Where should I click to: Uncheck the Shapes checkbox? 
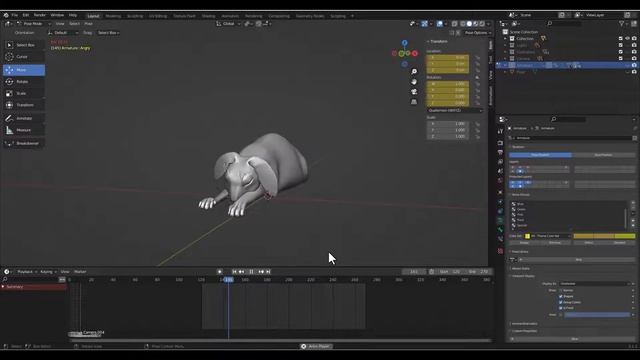click(561, 296)
